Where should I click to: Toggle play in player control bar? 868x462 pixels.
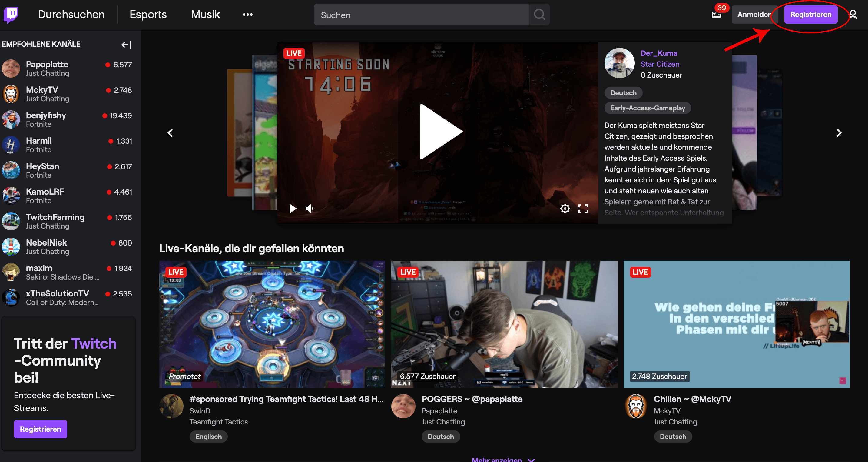[293, 209]
